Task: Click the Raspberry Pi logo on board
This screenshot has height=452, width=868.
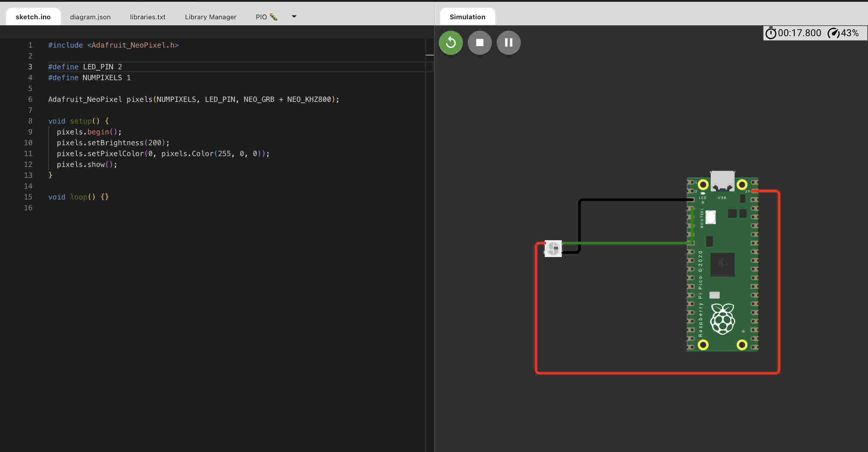Action: click(722, 319)
